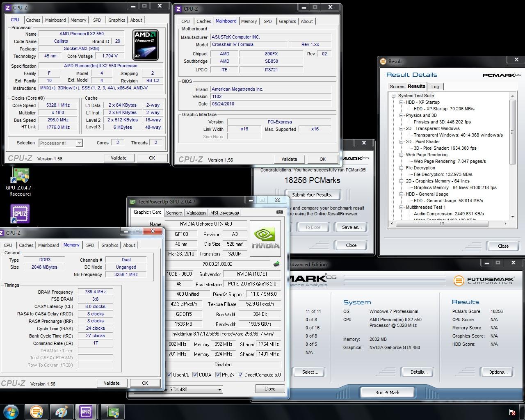Click Options button in PCMark05

(498, 372)
